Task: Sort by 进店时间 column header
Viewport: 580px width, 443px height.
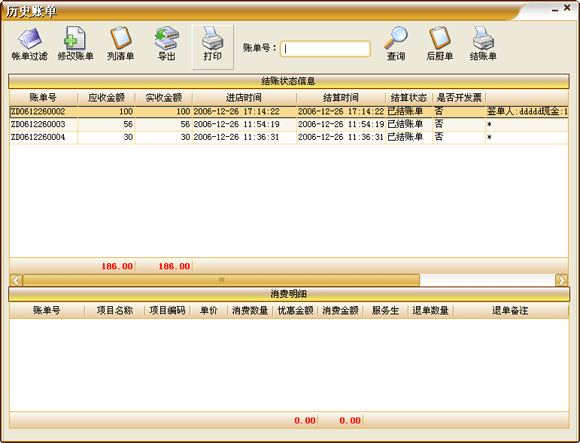Action: click(x=244, y=98)
